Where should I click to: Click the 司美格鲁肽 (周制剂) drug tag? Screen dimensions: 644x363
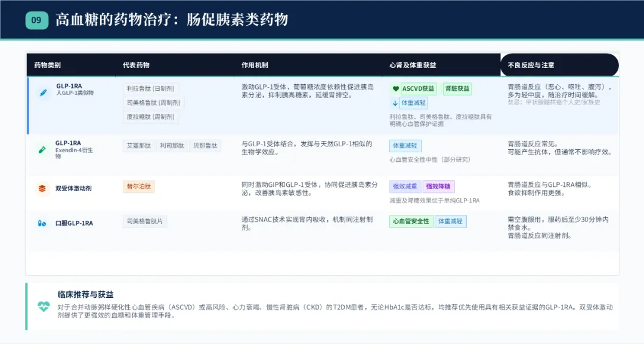coord(153,103)
